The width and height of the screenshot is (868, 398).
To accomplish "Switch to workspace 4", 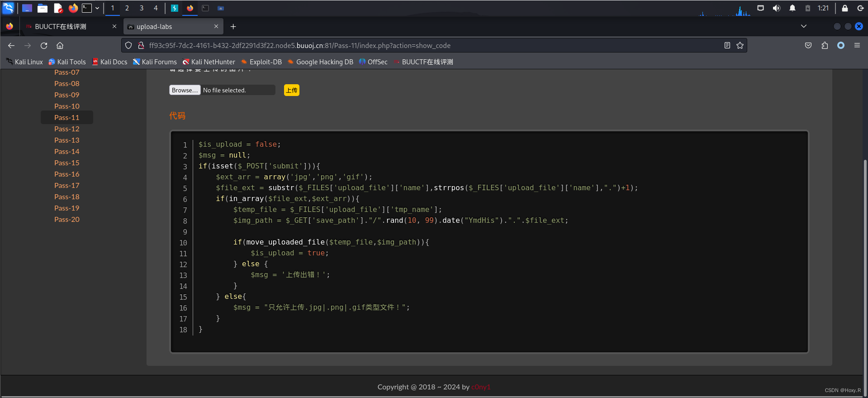I will pos(156,8).
